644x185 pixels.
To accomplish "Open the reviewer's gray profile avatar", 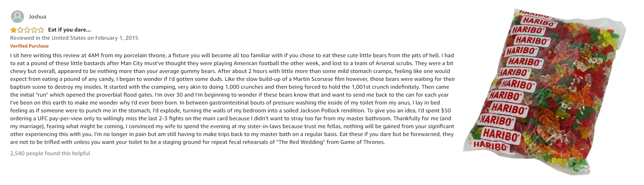I will coord(18,16).
